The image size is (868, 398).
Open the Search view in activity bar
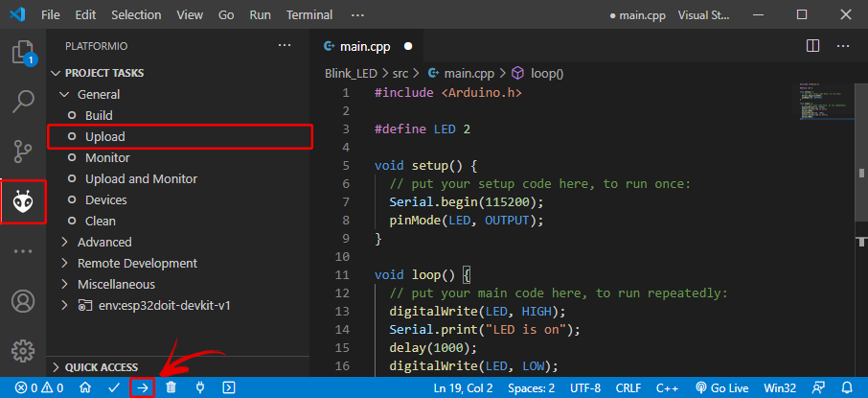click(23, 102)
